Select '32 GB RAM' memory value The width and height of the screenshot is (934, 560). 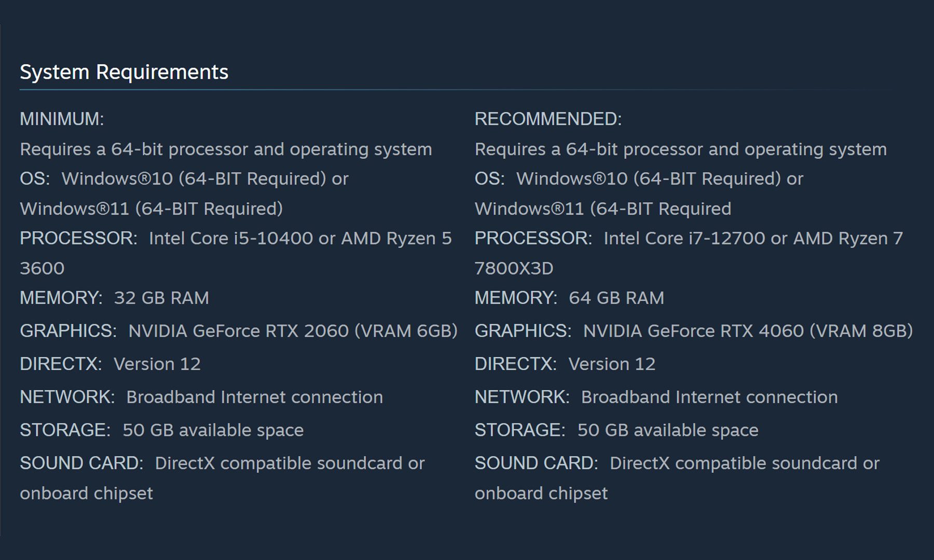[161, 298]
